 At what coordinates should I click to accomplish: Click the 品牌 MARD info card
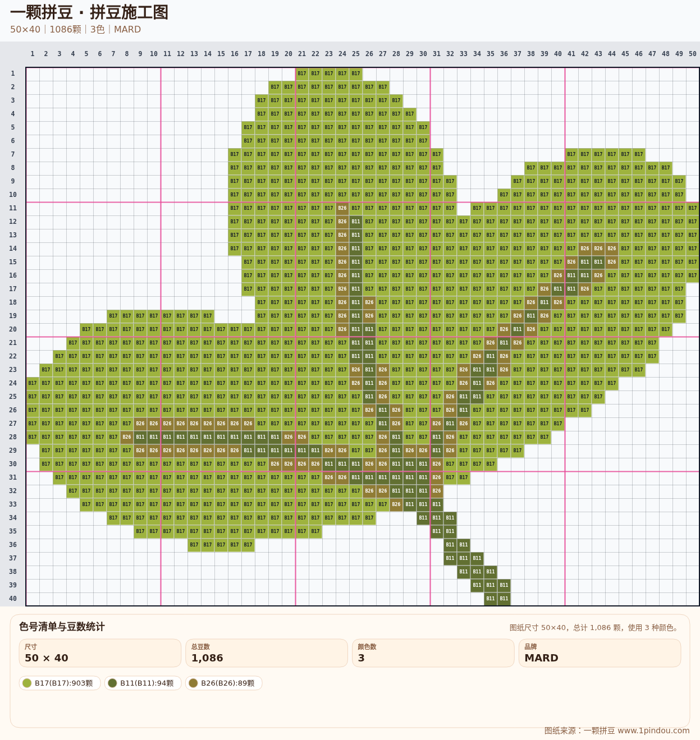pos(600,653)
